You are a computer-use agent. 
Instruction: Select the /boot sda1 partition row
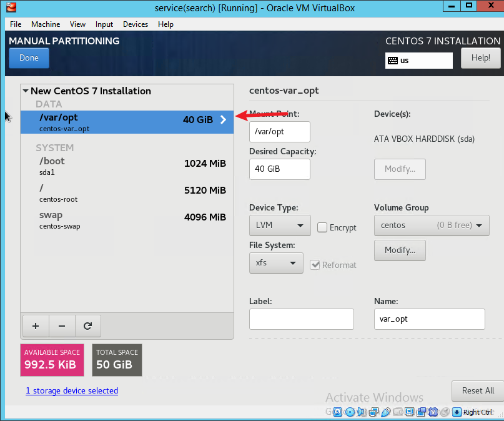pos(127,166)
